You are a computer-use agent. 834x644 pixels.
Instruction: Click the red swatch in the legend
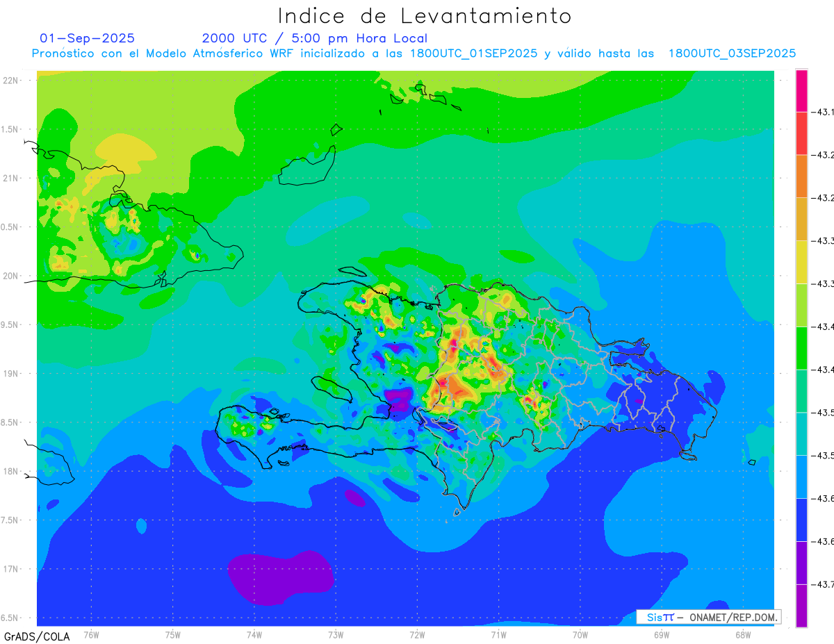[801, 133]
